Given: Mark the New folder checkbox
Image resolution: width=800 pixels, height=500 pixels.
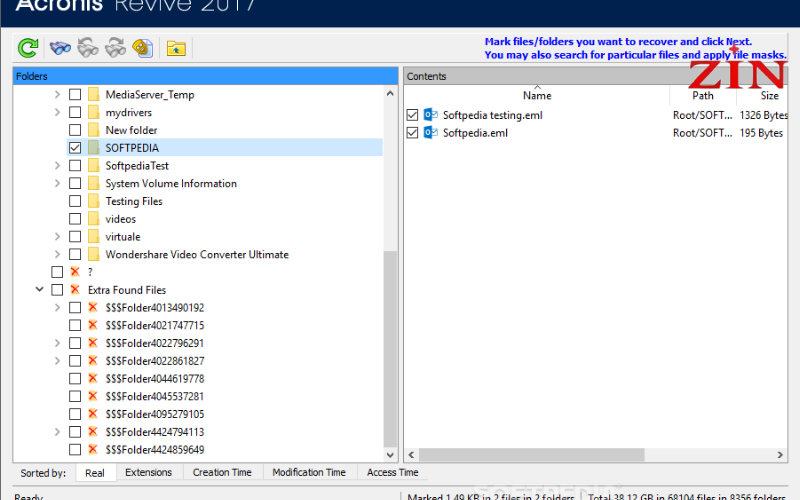Looking at the screenshot, I should 75,130.
